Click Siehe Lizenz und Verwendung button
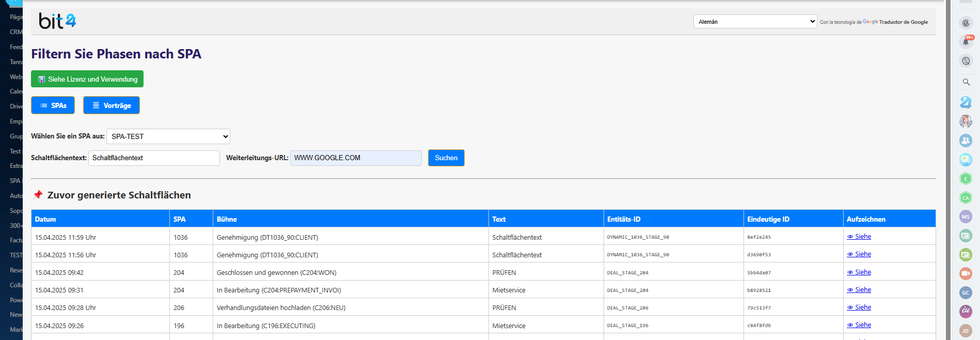Screen dimensions: 980x340 coord(87,79)
